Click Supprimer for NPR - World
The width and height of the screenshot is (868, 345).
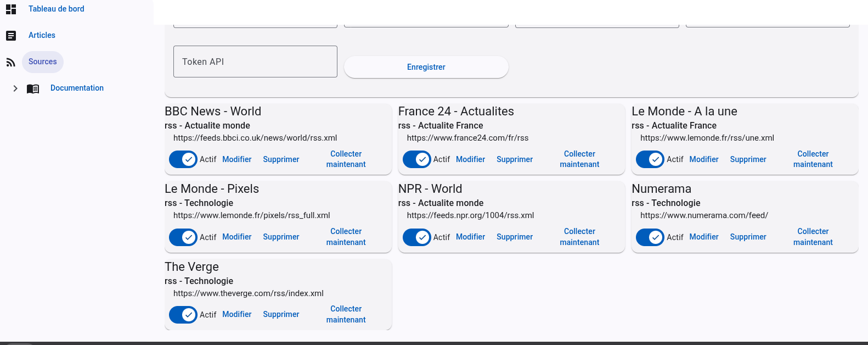515,237
